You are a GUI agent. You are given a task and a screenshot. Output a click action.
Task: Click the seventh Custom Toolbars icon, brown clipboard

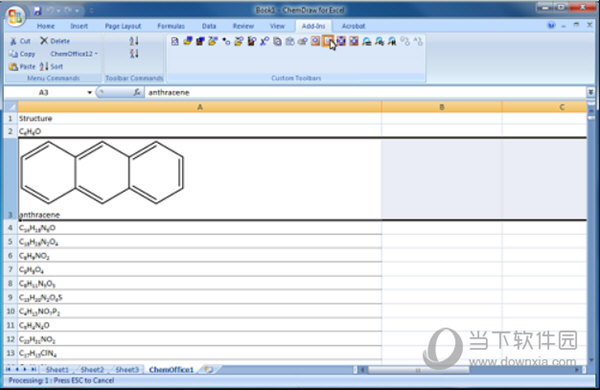point(251,41)
